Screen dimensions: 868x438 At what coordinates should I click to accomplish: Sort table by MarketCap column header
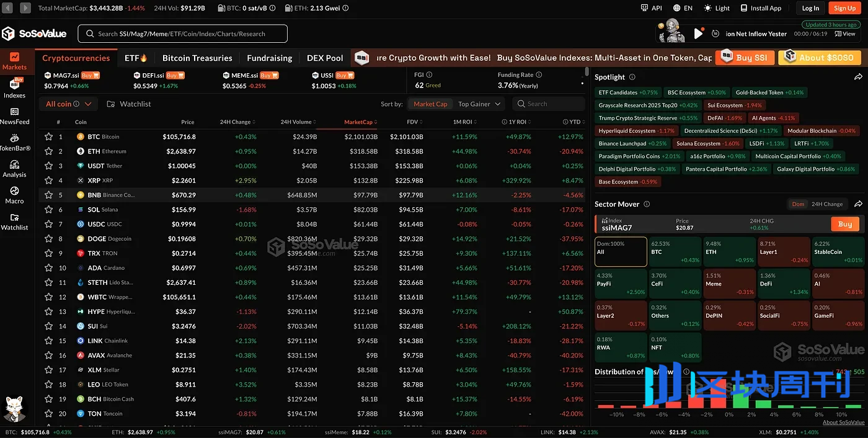[x=360, y=122]
